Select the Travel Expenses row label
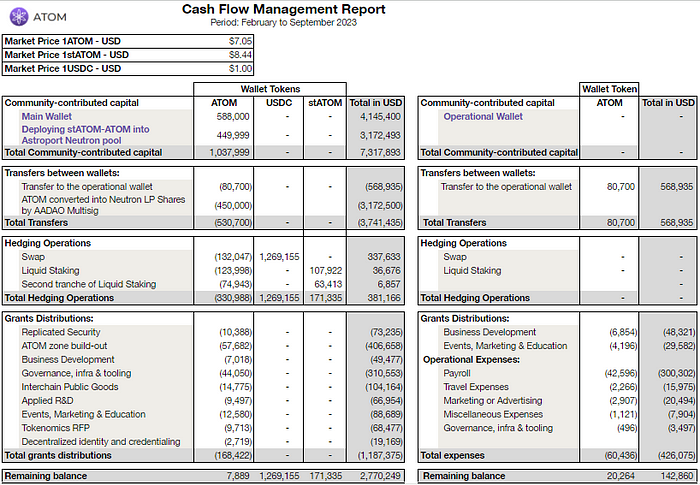The width and height of the screenshot is (700, 485). [476, 387]
